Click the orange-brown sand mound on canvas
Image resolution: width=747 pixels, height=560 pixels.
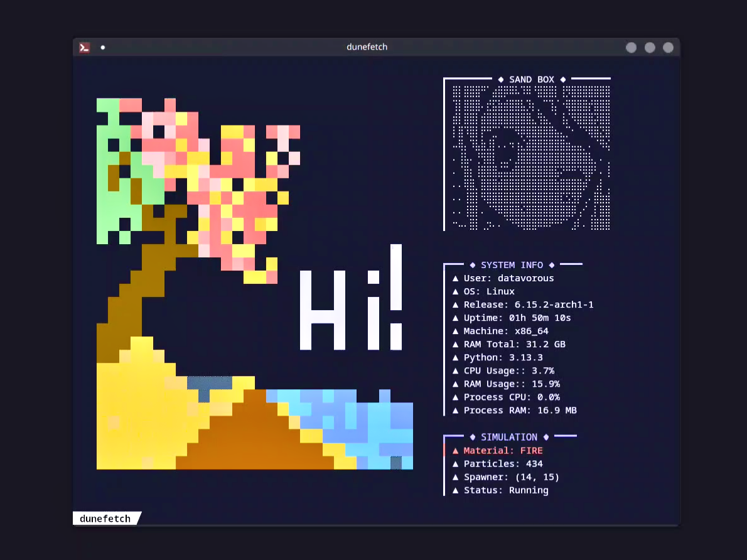255,436
